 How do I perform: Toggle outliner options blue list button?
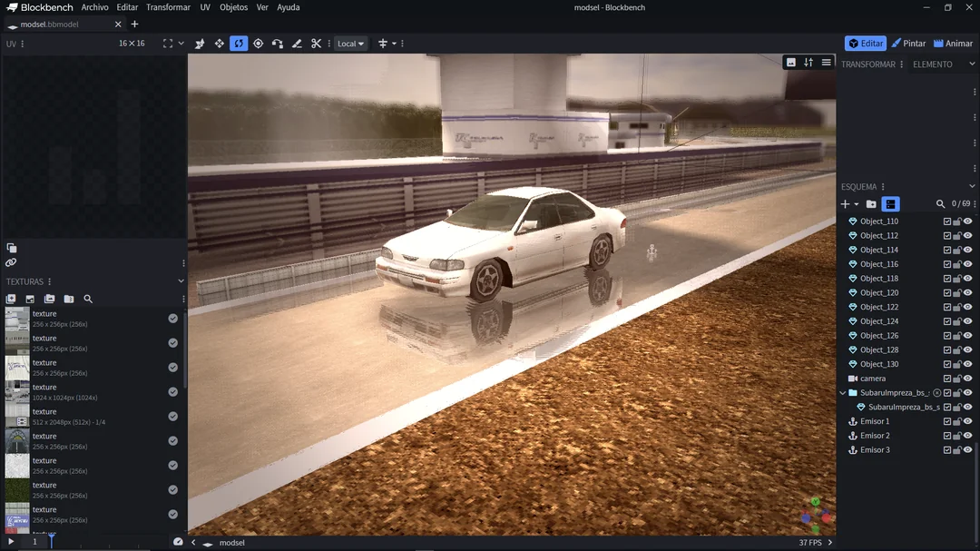(891, 204)
